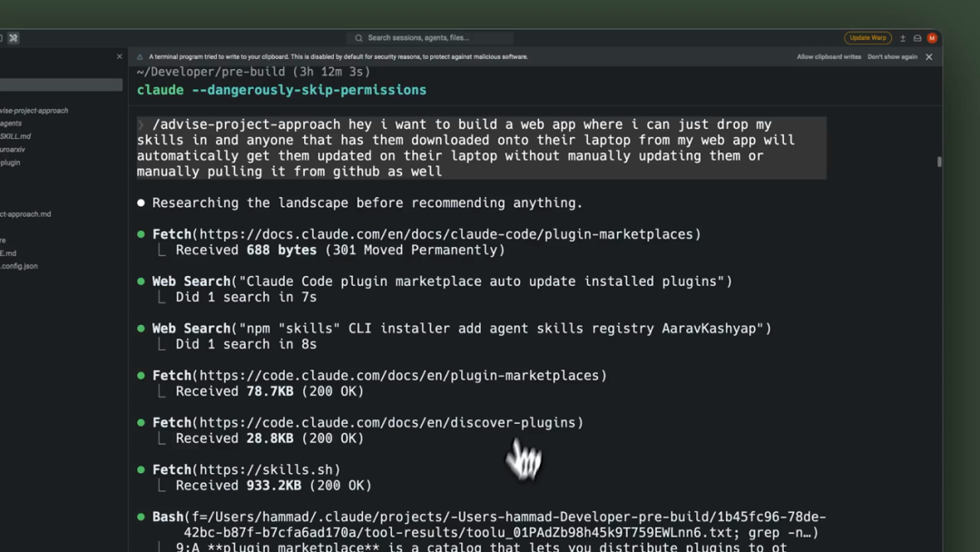Open SKILL.md in the sidebar
Image resolution: width=980 pixels, height=552 pixels.
pyautogui.click(x=15, y=136)
